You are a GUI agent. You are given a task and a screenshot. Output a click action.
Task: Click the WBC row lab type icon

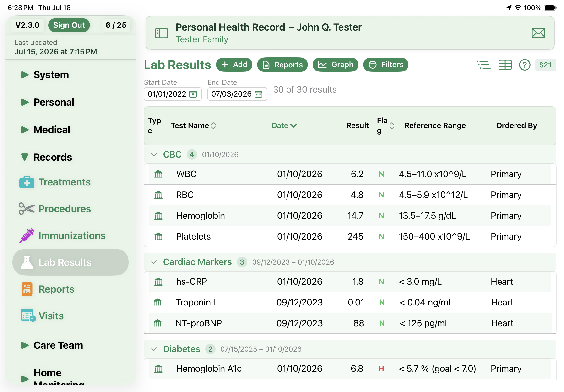tap(158, 174)
